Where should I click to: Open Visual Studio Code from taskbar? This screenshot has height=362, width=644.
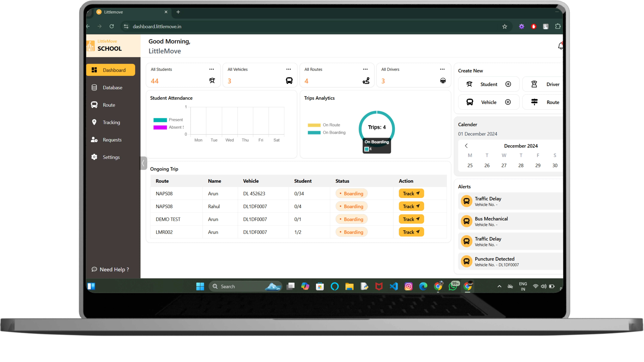(394, 286)
